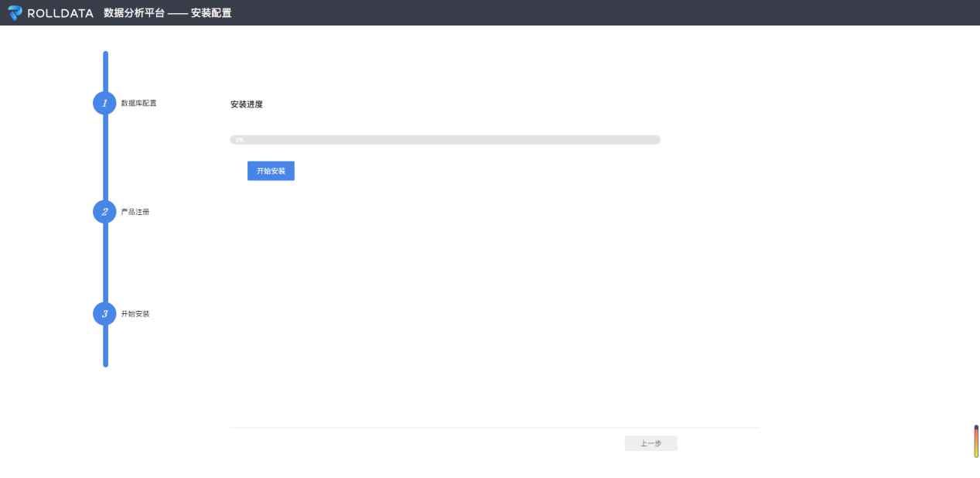Screen dimensions: 980x478
Task: Click the orange gradient bar widget on the right edge
Action: pyautogui.click(x=976, y=442)
